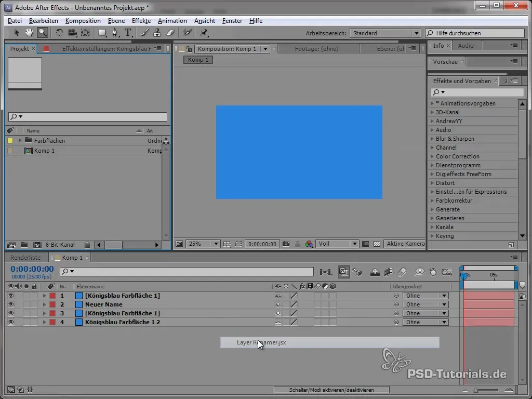Screen dimensions: 532x399
Task: Click the yellow label swatch of Farbflächen
Action: tap(10, 140)
